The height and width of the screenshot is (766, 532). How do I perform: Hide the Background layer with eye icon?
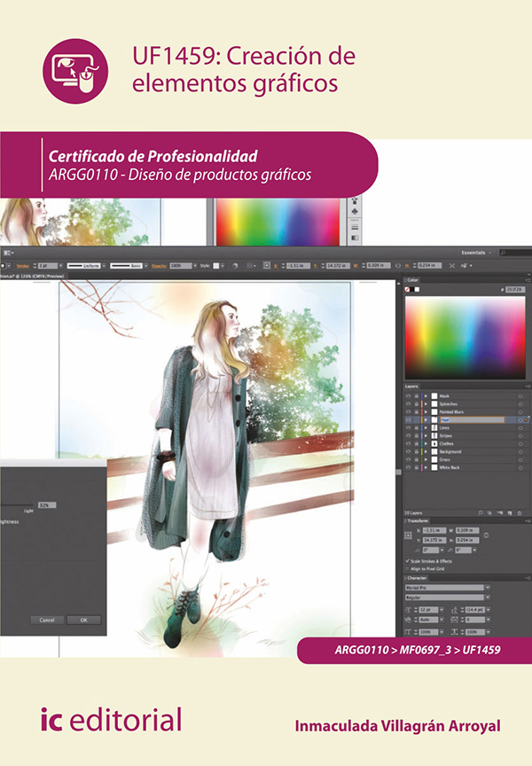pos(408,451)
